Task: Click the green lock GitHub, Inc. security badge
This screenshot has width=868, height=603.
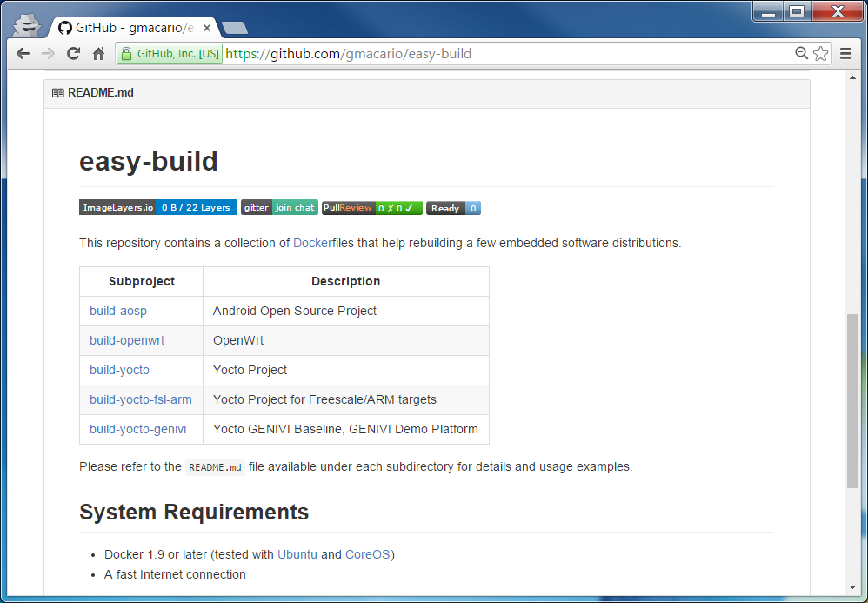Action: click(x=170, y=54)
